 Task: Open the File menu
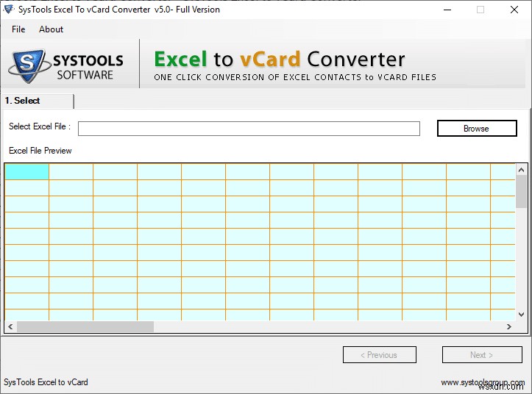click(18, 29)
